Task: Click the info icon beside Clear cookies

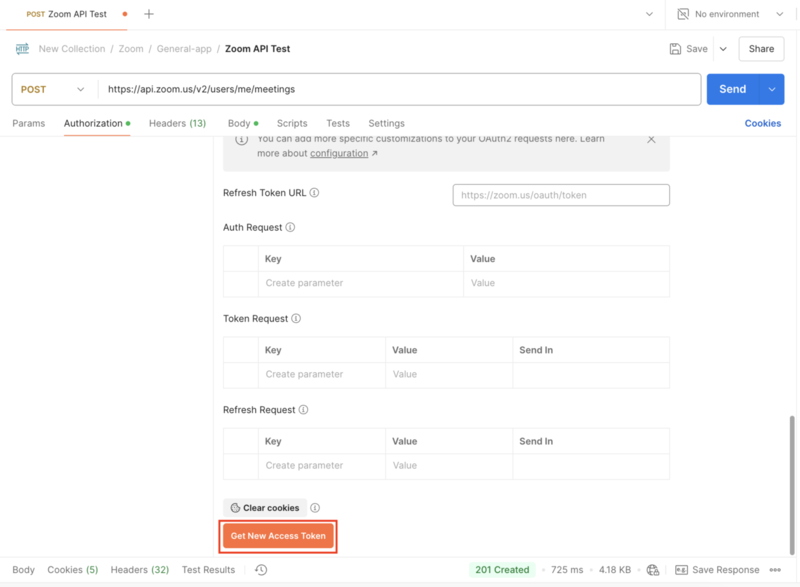Action: (316, 507)
